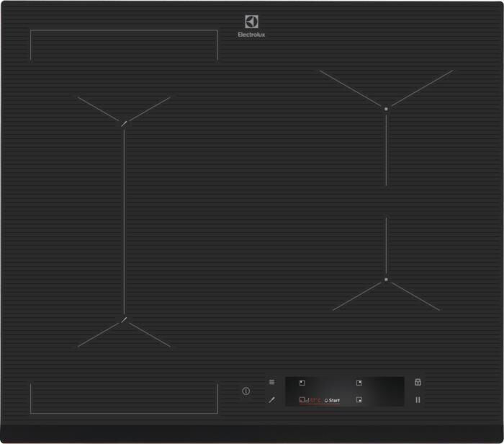This screenshot has height=444, width=504.
Task: Click the Electrolux brand name text
Action: [x=251, y=35]
